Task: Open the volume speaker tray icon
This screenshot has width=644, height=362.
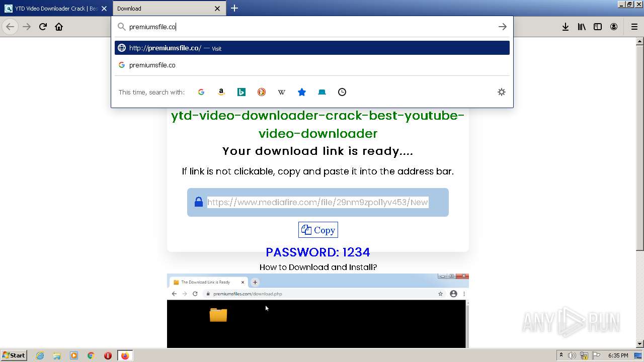Action: pos(572,355)
